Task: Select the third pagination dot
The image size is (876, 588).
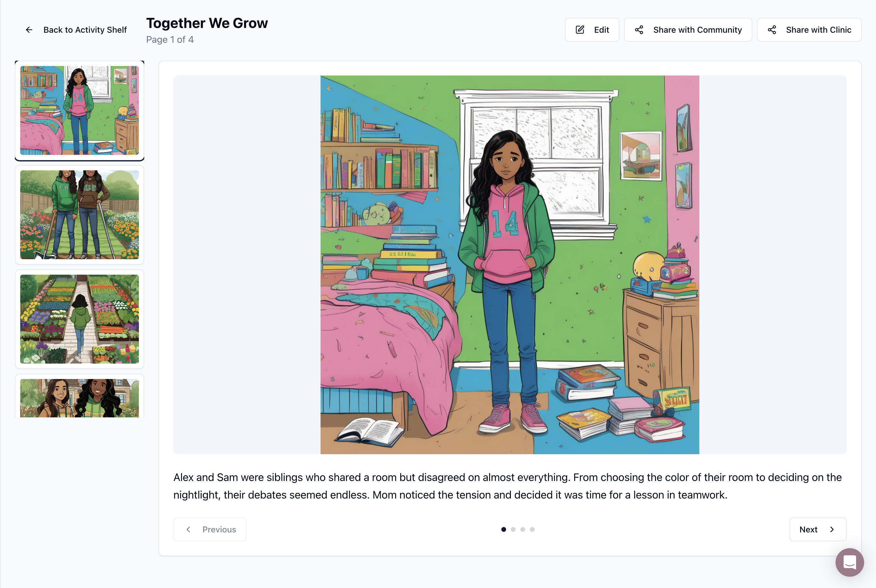Action: (523, 529)
